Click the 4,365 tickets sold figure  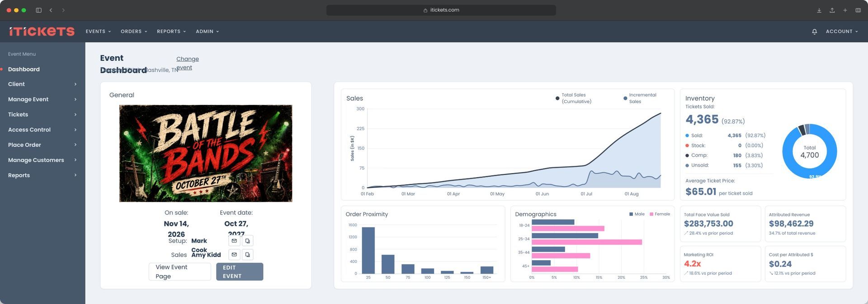coord(702,119)
